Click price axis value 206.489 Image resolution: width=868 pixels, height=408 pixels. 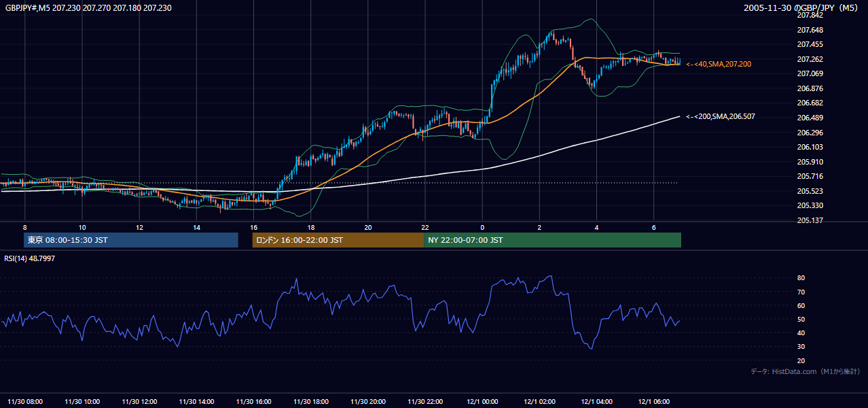click(x=810, y=118)
